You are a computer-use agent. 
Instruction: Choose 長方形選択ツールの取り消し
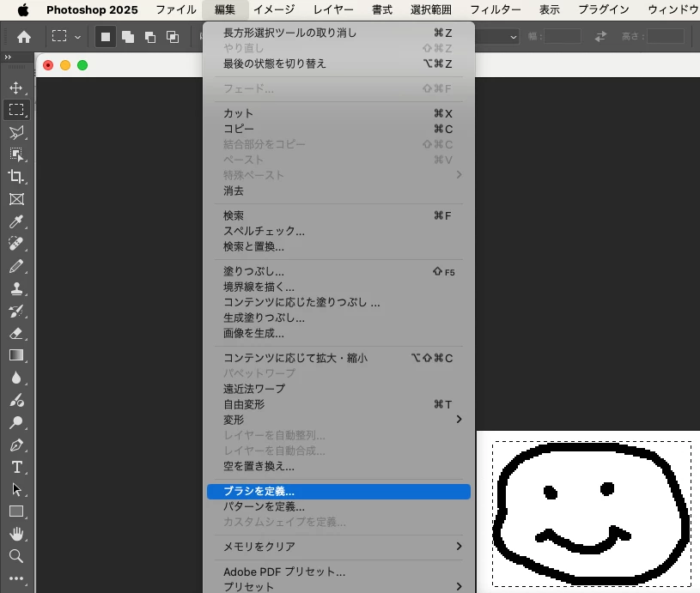[x=338, y=33]
